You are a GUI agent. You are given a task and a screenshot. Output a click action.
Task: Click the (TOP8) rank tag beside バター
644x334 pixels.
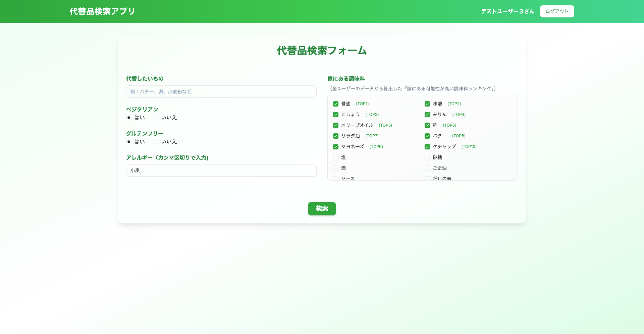[x=459, y=136]
